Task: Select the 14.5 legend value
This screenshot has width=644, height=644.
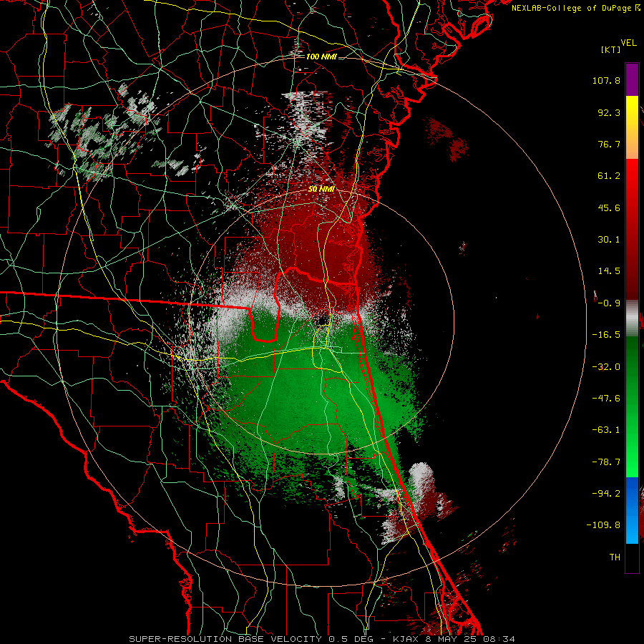Action: click(609, 271)
